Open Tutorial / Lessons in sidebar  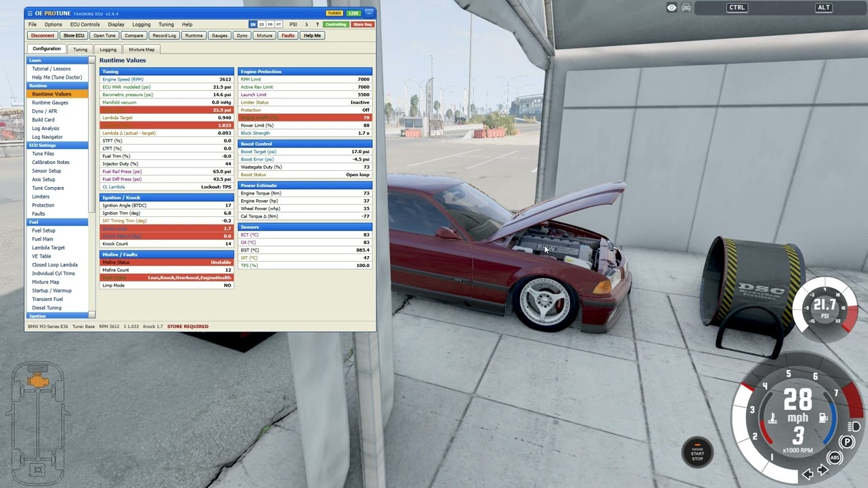pos(52,68)
